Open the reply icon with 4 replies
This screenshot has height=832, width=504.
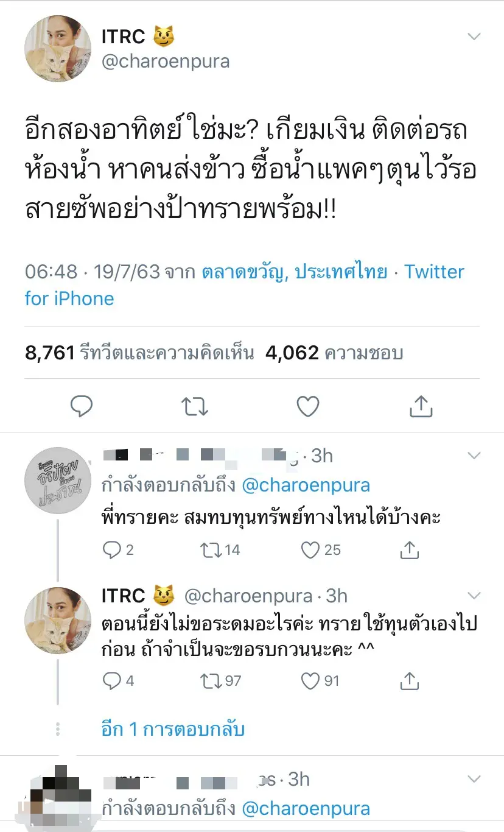[x=112, y=680]
